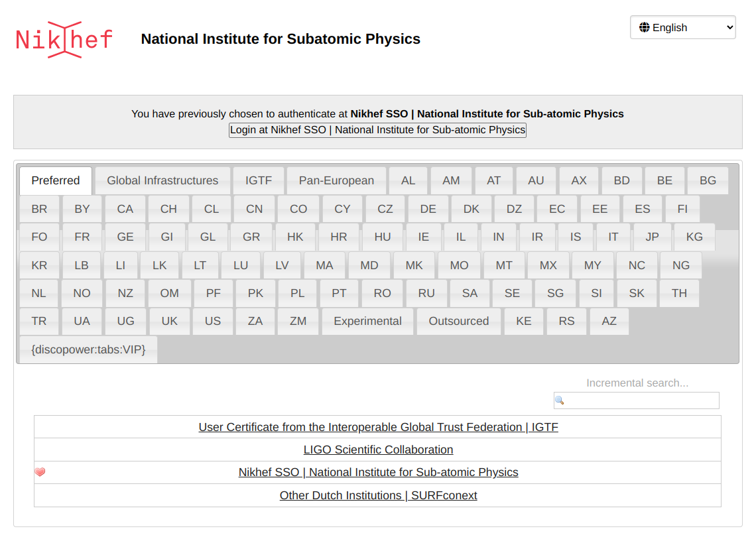Select the BE country tab

point(664,181)
